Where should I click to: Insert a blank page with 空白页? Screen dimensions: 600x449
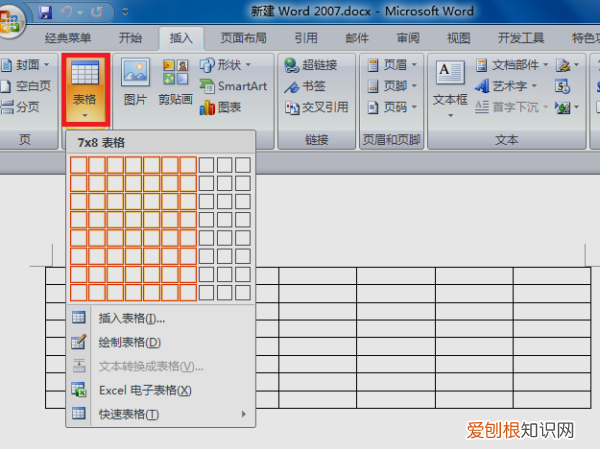click(x=26, y=86)
